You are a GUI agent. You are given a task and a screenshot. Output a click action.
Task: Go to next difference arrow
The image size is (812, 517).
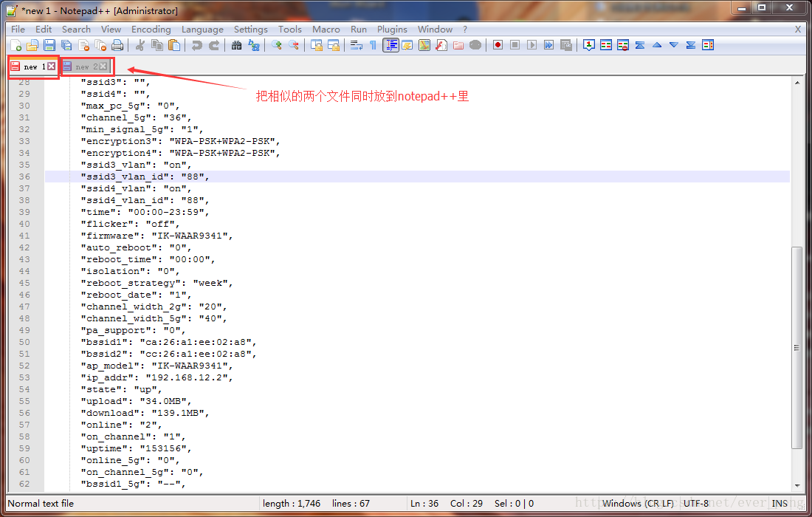[x=674, y=45]
